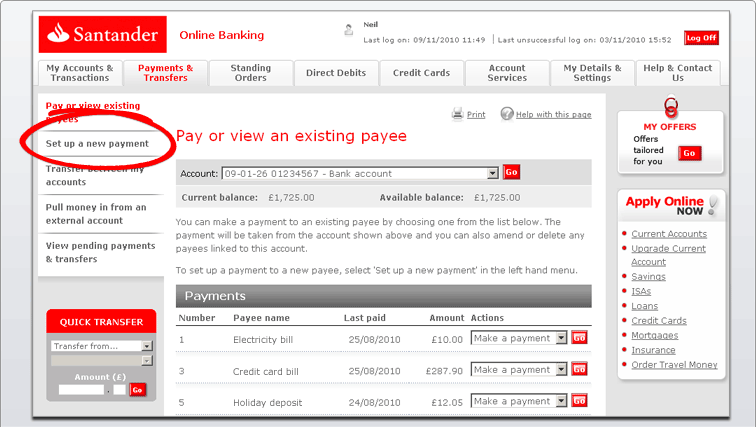Open Help with this page link
Viewport: 756px width, 427px height.
tap(554, 115)
